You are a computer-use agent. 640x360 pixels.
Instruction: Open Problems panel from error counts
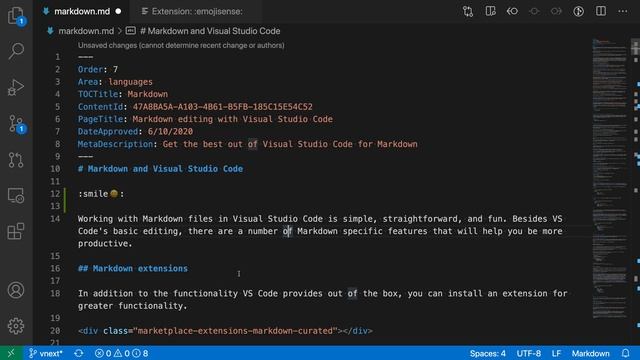(121, 353)
